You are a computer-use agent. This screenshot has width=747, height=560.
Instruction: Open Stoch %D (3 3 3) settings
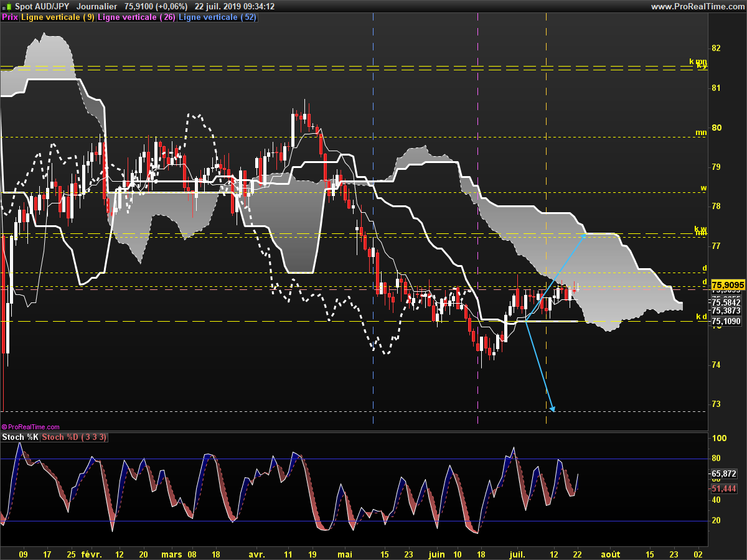pyautogui.click(x=74, y=437)
